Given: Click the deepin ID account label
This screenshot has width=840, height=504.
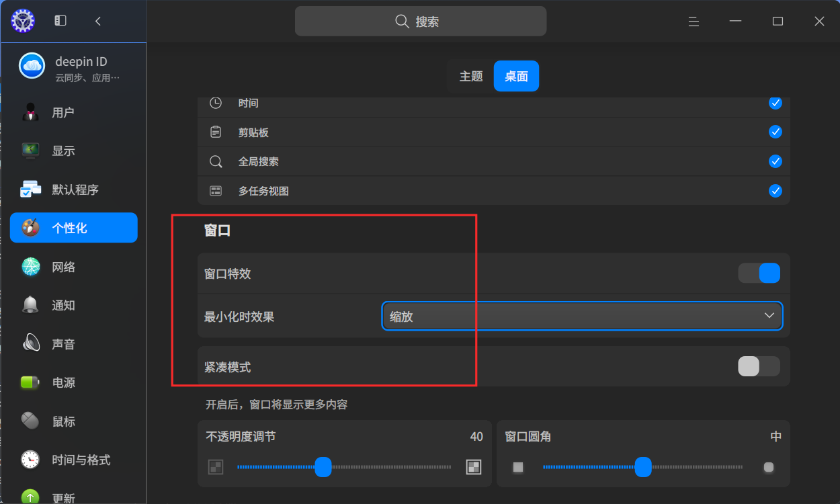Looking at the screenshot, I should (x=81, y=61).
